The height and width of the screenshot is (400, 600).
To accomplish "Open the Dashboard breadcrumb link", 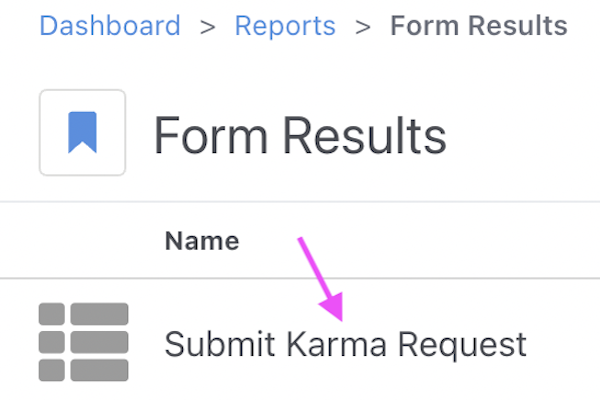I will (110, 26).
